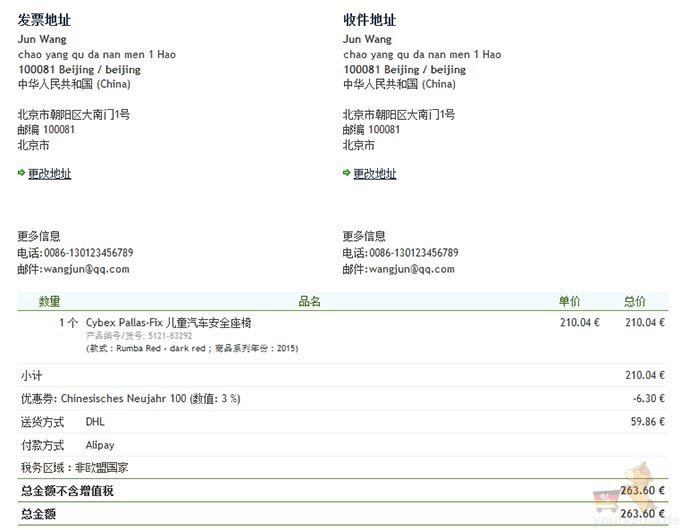This screenshot has width=680, height=530.
Task: Click the DHL cost 59.86 € value
Action: tap(648, 422)
